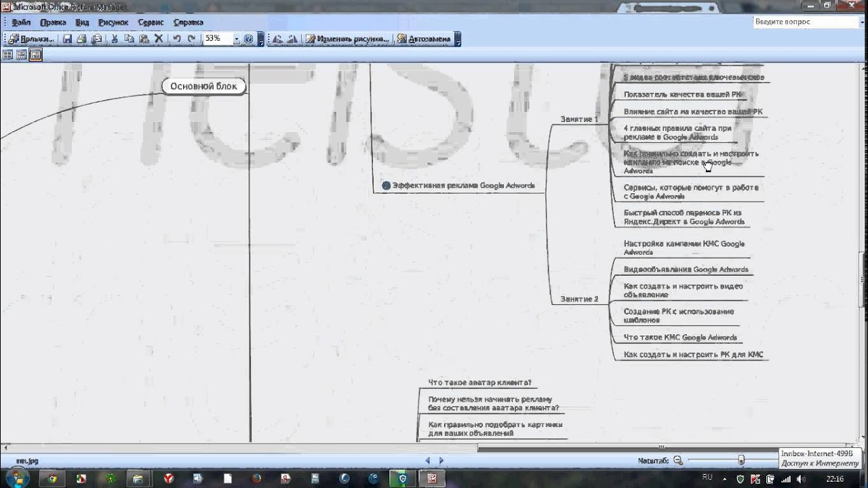Image resolution: width=868 pixels, height=488 pixels.
Task: Click the 'Введите вопрос' help search box
Action: [806, 22]
